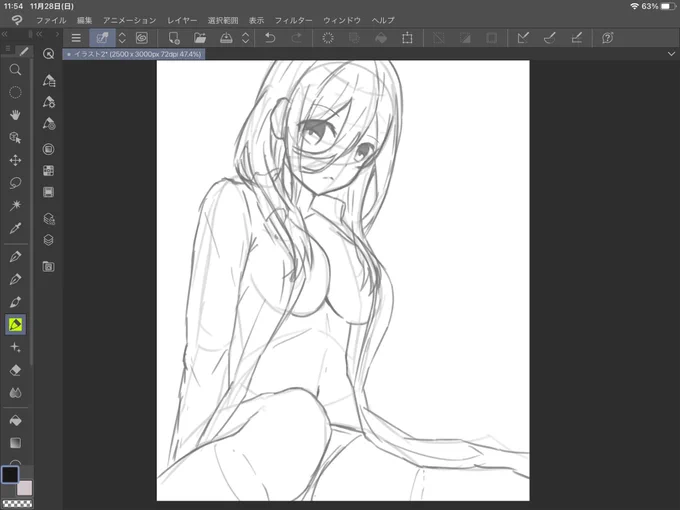Open the ファイル menu
This screenshot has width=680, height=510.
(x=51, y=20)
